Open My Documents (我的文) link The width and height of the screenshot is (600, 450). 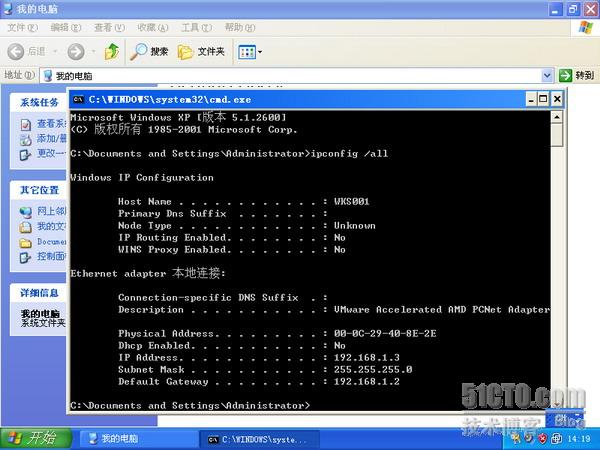point(52,226)
